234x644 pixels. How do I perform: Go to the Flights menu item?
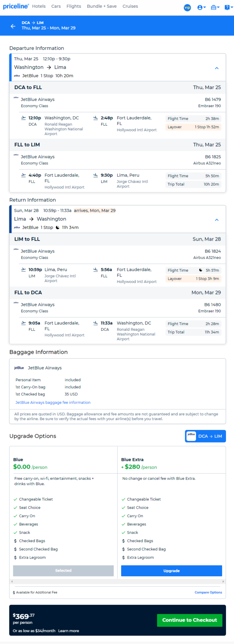tap(74, 6)
